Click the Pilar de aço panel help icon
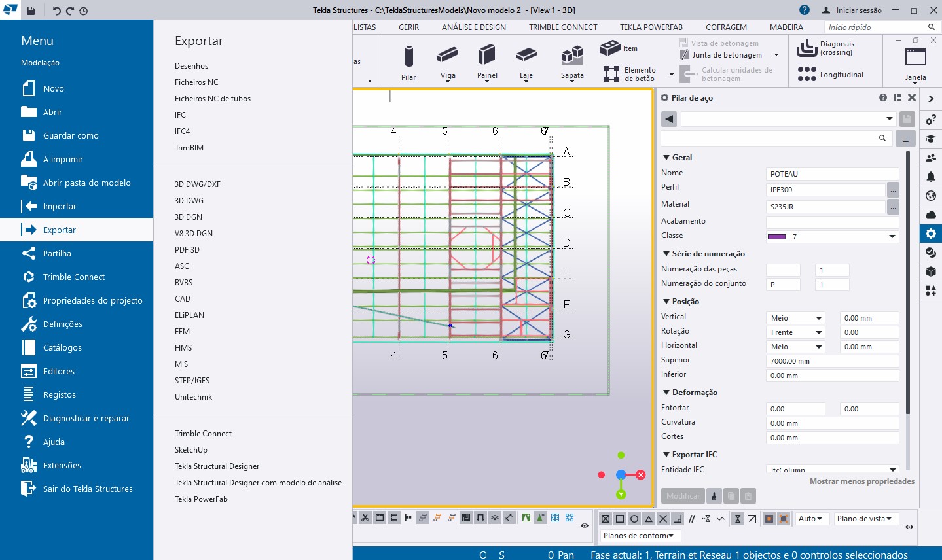Viewport: 942px width, 560px height. tap(883, 97)
